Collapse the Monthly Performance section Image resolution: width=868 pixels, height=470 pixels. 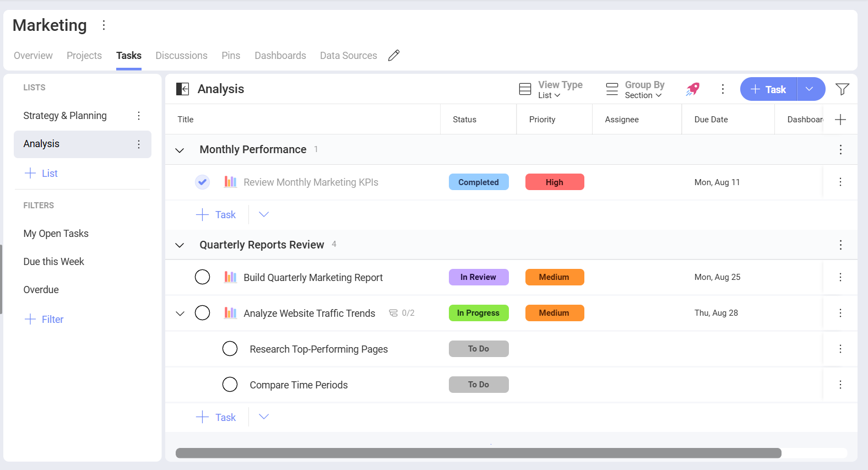click(180, 150)
